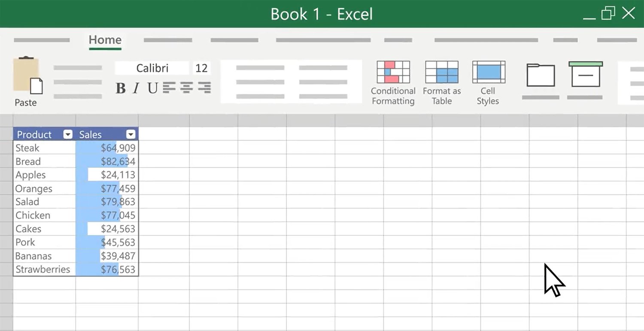Click the archive box icon in ribbon
Image resolution: width=644 pixels, height=331 pixels.
(x=586, y=74)
